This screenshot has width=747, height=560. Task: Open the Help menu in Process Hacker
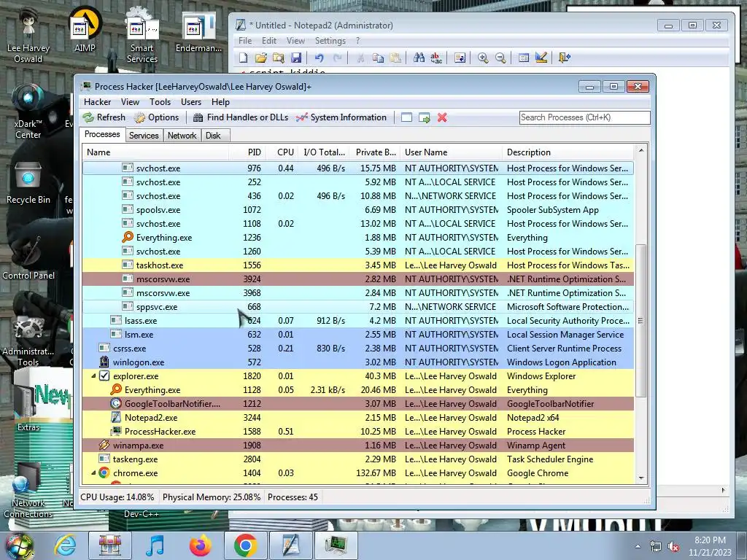[220, 102]
